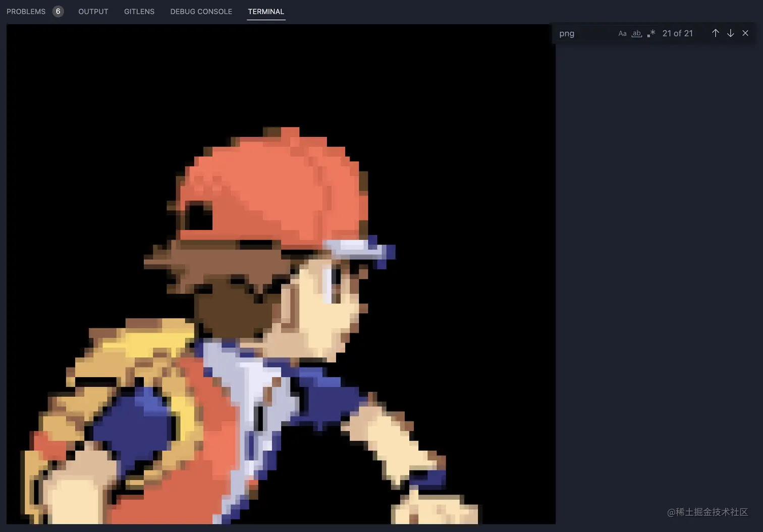Switch to the Output tab

point(93,11)
